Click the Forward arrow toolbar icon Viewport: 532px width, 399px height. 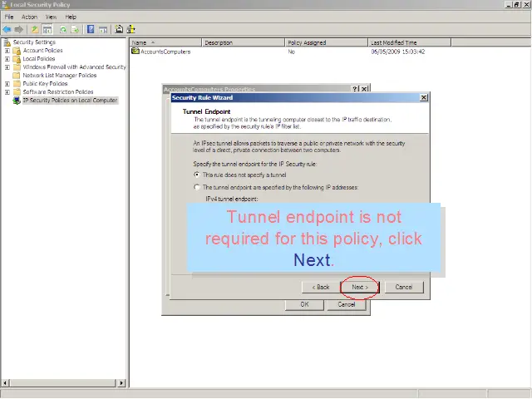coord(19,29)
